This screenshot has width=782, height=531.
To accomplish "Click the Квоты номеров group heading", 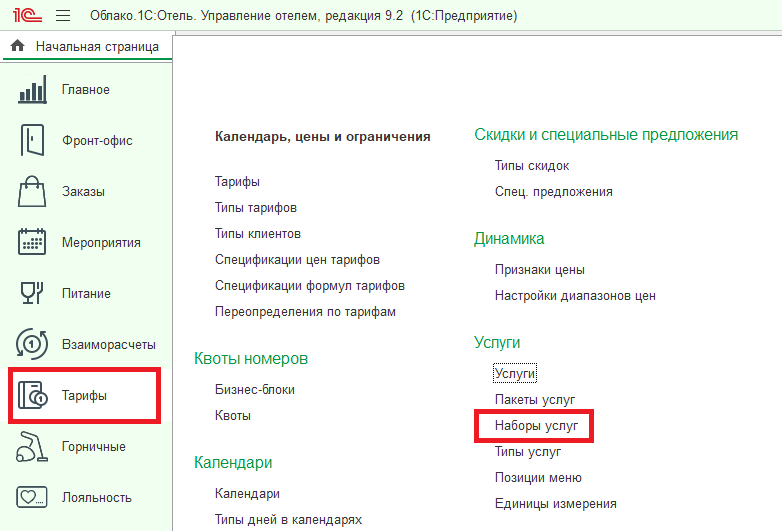I will pos(251,358).
